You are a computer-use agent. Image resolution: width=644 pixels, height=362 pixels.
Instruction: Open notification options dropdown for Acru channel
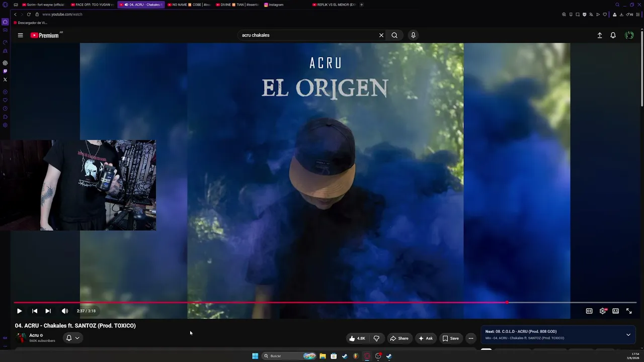(73, 338)
